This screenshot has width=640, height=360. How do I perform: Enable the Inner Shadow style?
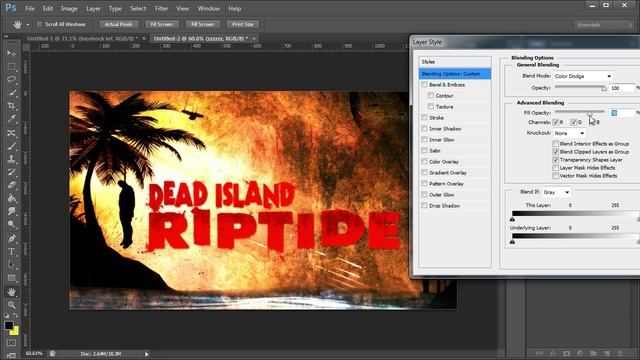coord(424,129)
